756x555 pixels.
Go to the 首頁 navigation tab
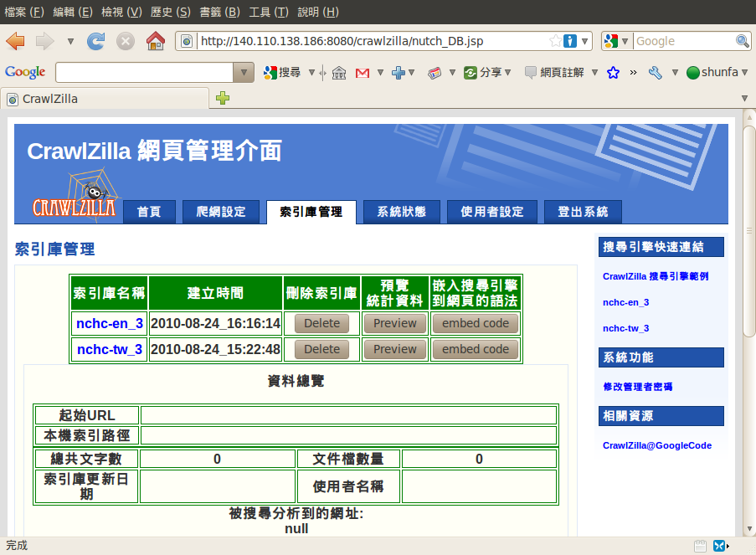pyautogui.click(x=149, y=212)
